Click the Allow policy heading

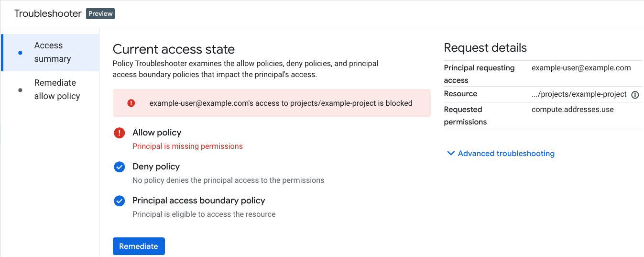[157, 133]
